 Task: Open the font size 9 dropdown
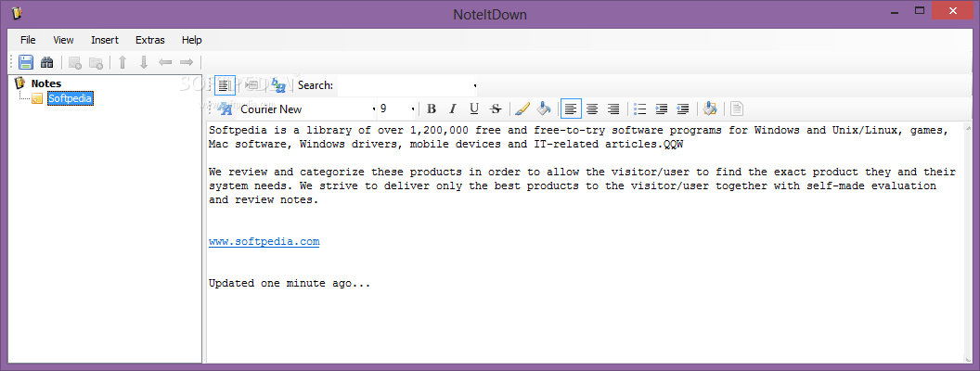click(413, 109)
